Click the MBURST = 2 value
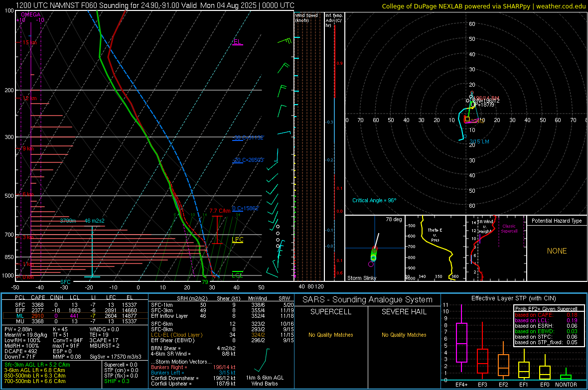The image size is (588, 390). coord(104,346)
